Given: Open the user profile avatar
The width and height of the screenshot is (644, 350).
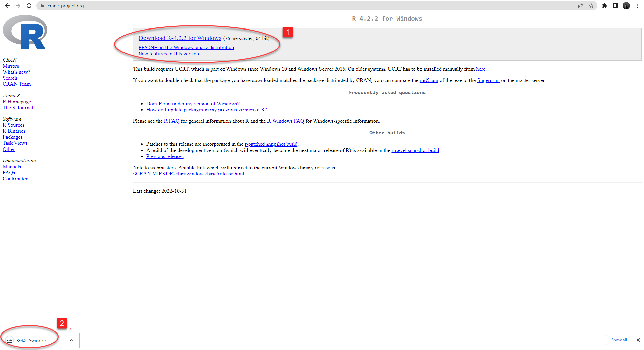Looking at the screenshot, I should 626,6.
